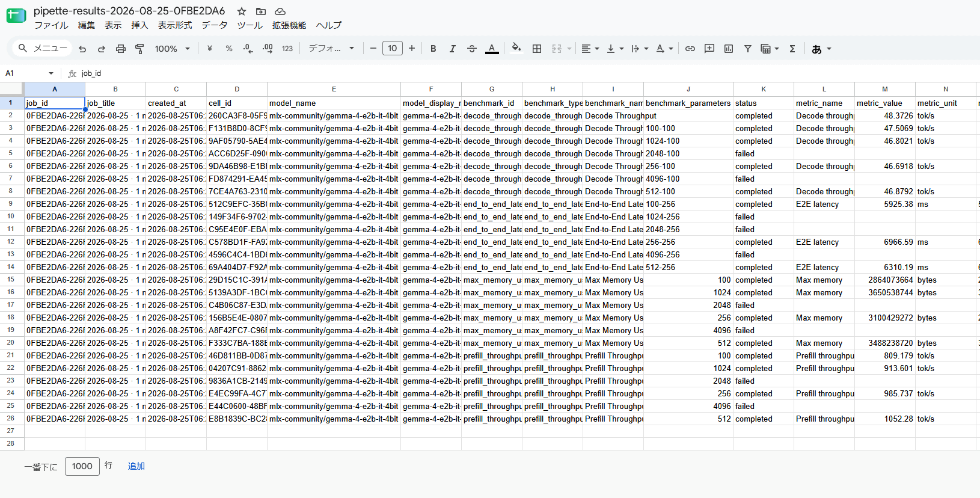Viewport: 980px width, 498px height.
Task: Click the model_name header cell
Action: click(334, 103)
